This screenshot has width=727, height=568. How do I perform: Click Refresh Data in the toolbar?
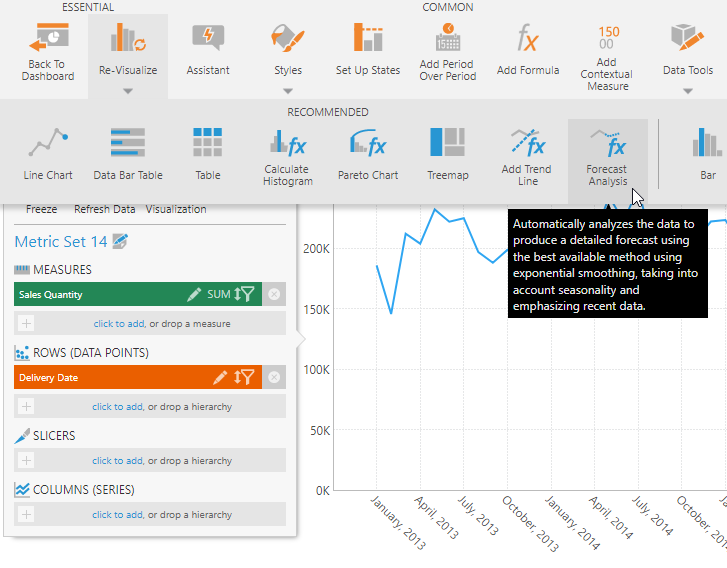(104, 209)
